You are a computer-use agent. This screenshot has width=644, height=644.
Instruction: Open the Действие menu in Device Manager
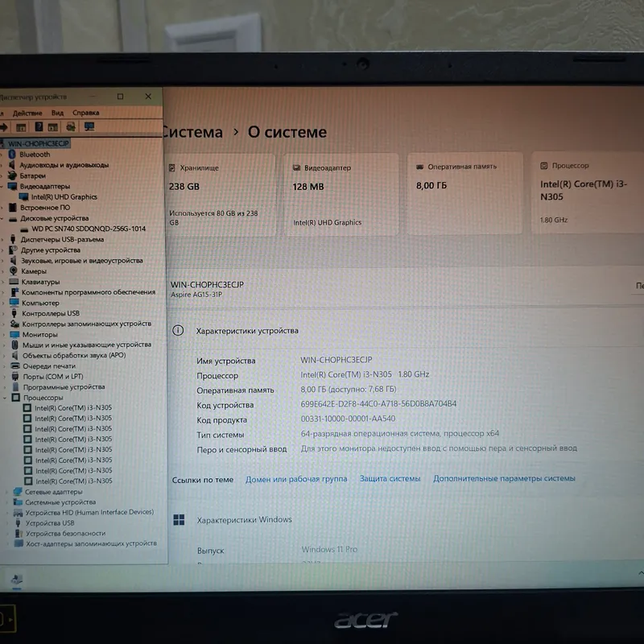coord(27,113)
